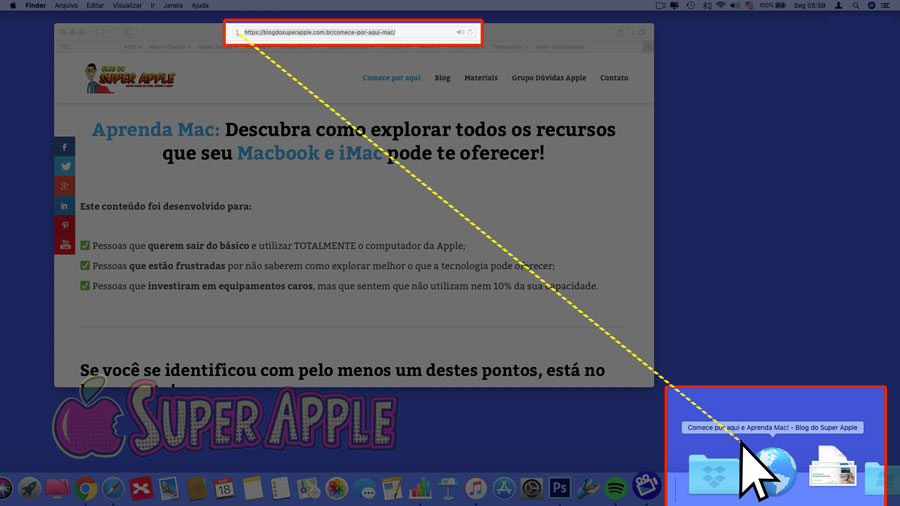Viewport: 900px width, 506px height.
Task: Open the Visualizar menu
Action: [x=128, y=6]
